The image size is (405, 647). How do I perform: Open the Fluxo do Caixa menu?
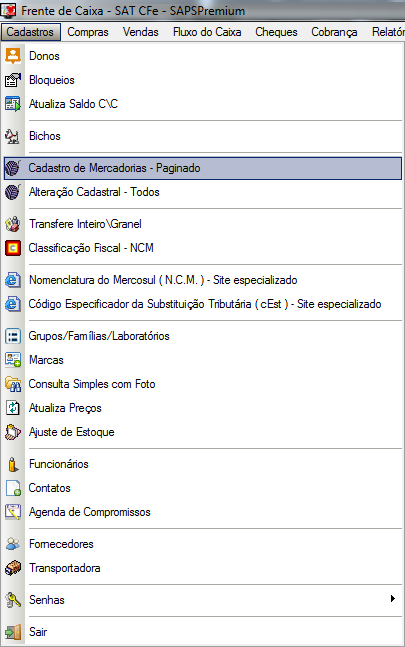tap(207, 32)
